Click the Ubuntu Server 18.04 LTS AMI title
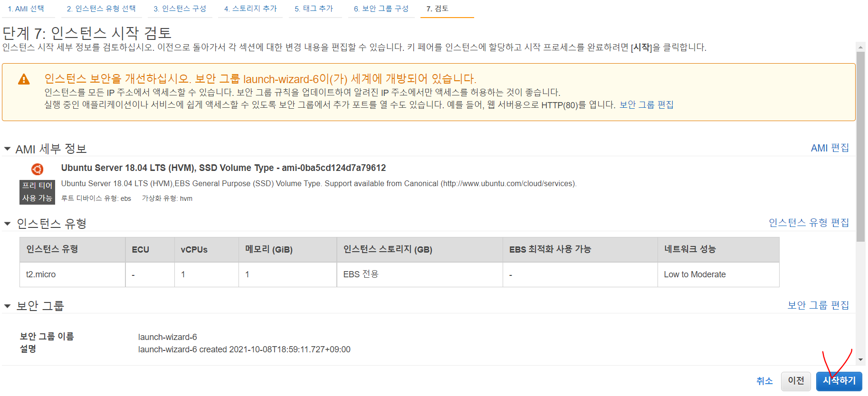This screenshot has height=396, width=868. (x=223, y=168)
